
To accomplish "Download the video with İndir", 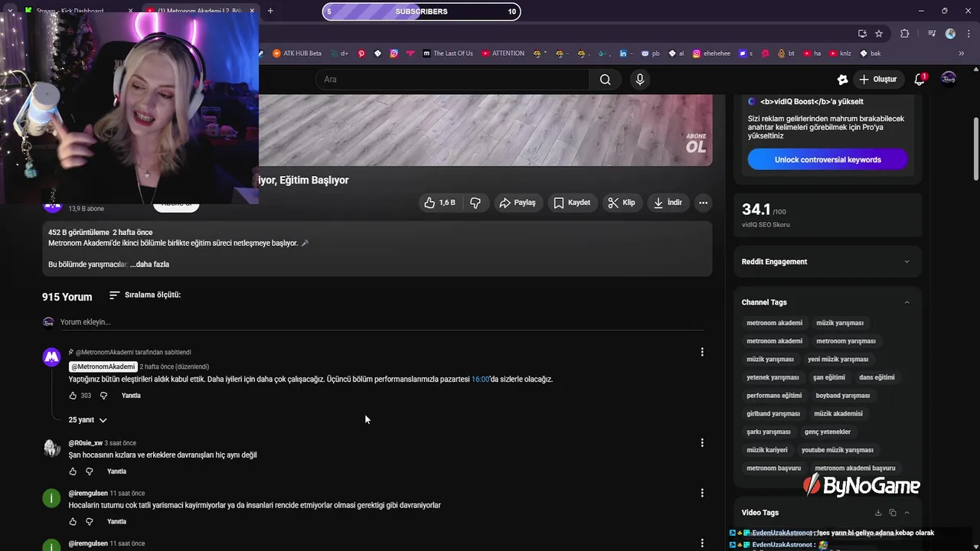I will point(668,203).
